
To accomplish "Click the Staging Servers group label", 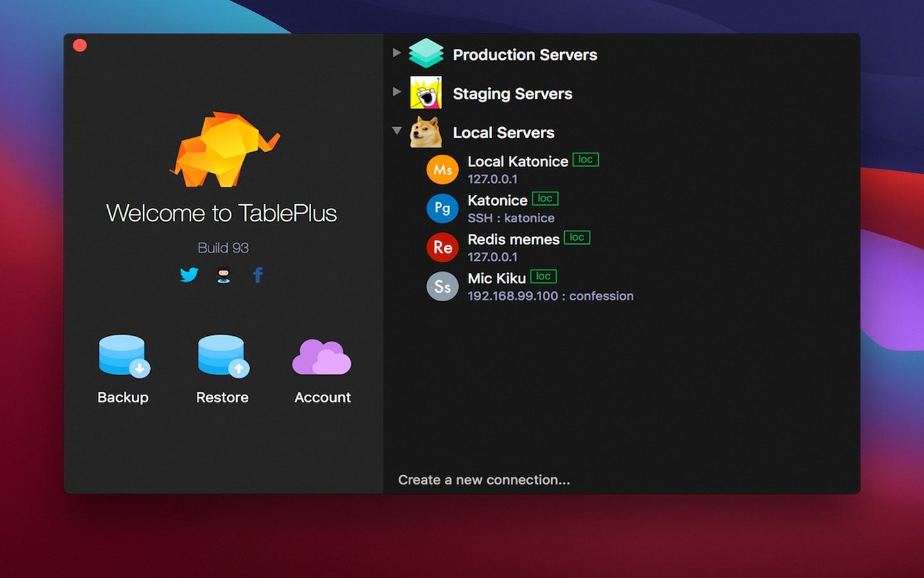I will [512, 94].
